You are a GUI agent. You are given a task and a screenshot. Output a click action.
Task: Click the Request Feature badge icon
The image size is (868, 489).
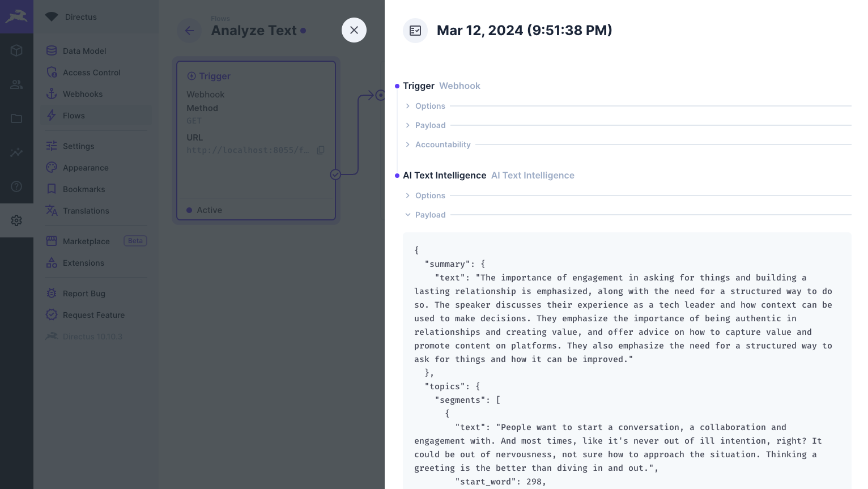coord(52,314)
